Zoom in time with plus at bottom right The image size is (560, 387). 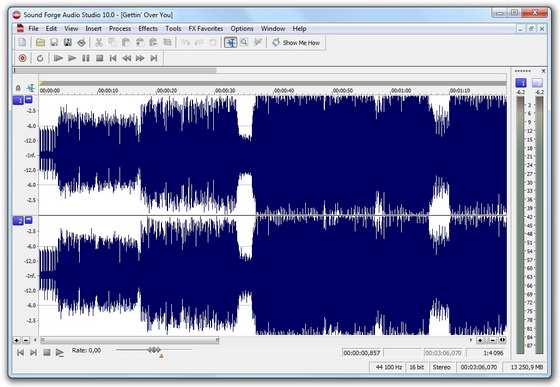(x=480, y=340)
